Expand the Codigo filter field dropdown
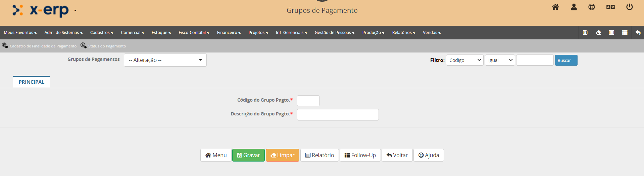This screenshot has width=644, height=176. pos(464,60)
